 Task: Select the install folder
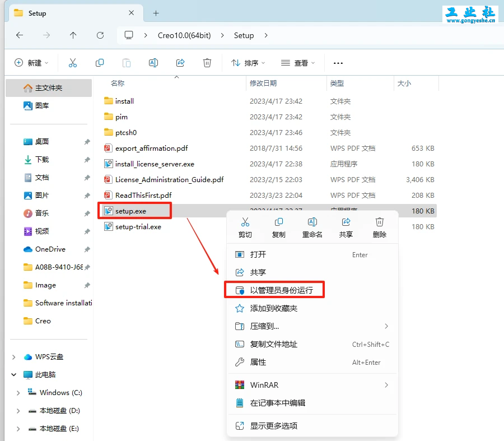119,101
